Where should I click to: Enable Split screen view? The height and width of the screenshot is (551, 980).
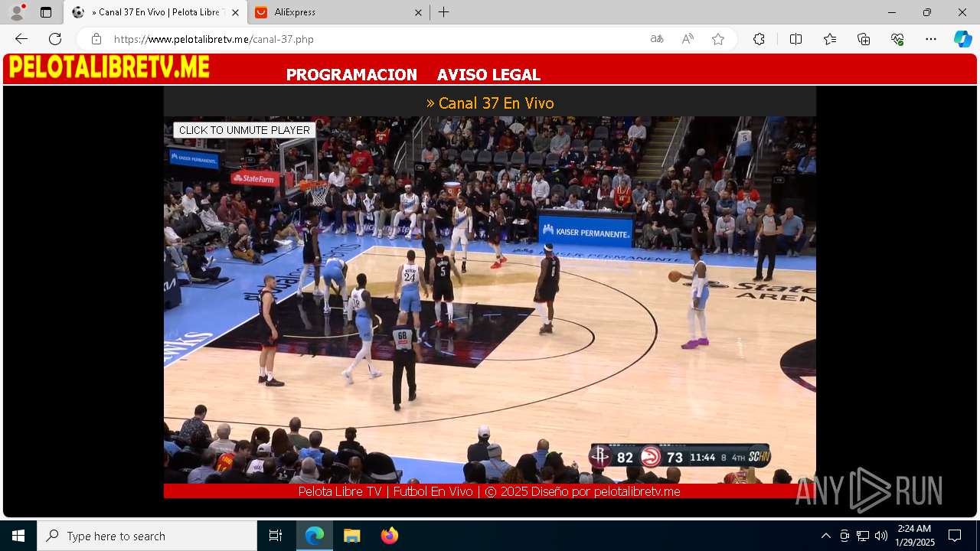(x=795, y=39)
